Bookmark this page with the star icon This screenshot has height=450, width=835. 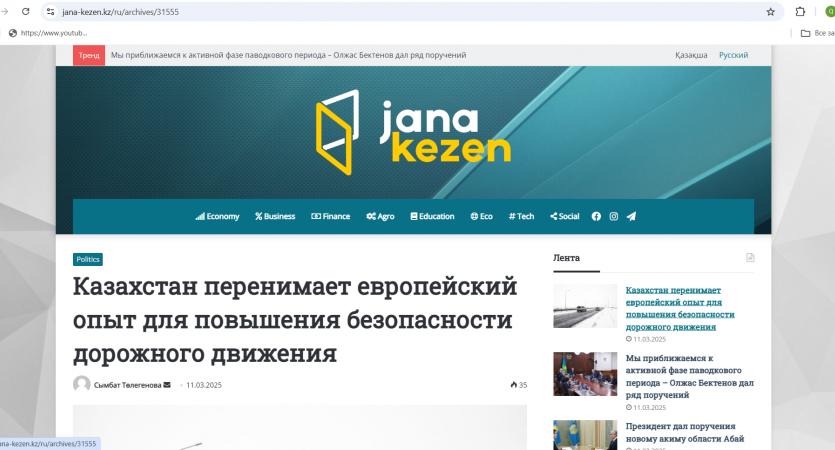point(770,12)
